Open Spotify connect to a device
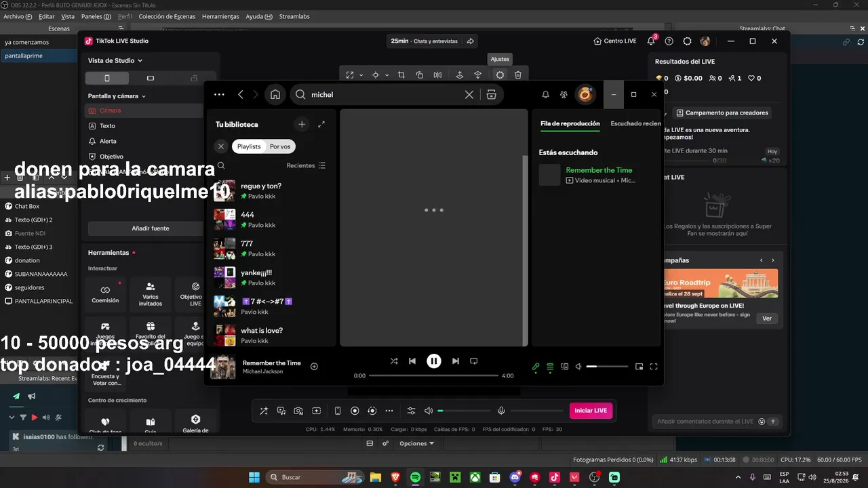Screen dimensions: 868x488 565,367
